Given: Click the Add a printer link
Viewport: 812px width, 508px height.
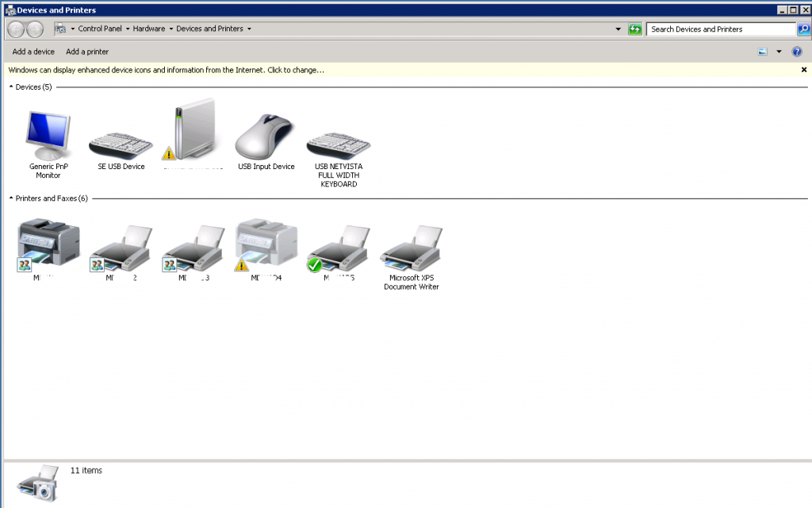Looking at the screenshot, I should [86, 51].
